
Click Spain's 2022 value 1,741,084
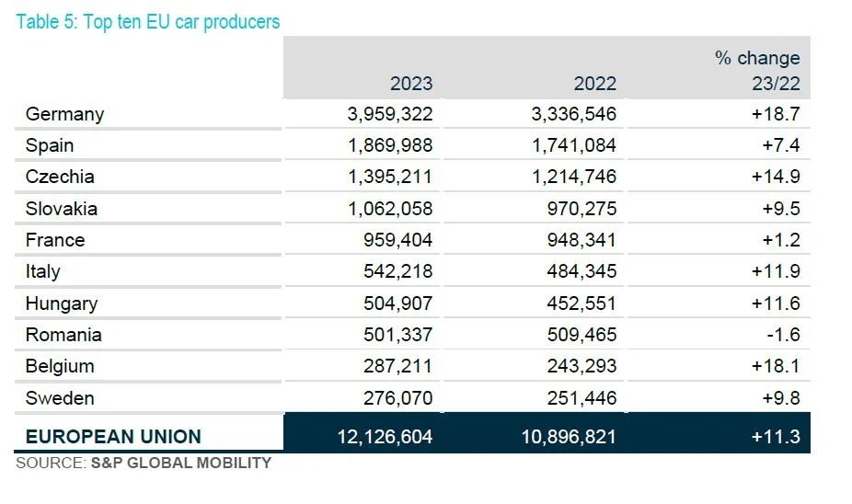[x=573, y=145]
